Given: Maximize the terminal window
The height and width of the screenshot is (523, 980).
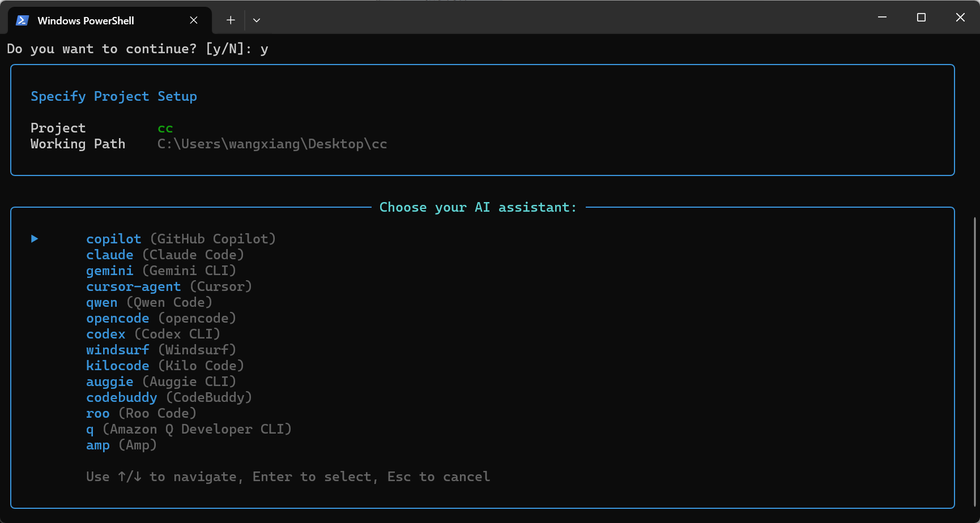Looking at the screenshot, I should pos(921,18).
